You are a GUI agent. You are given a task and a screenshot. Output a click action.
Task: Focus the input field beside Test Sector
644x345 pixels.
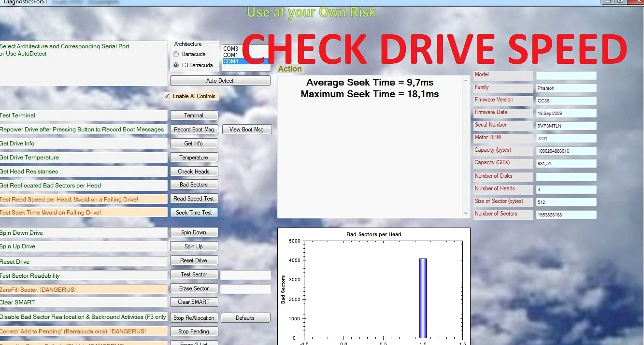(x=245, y=275)
